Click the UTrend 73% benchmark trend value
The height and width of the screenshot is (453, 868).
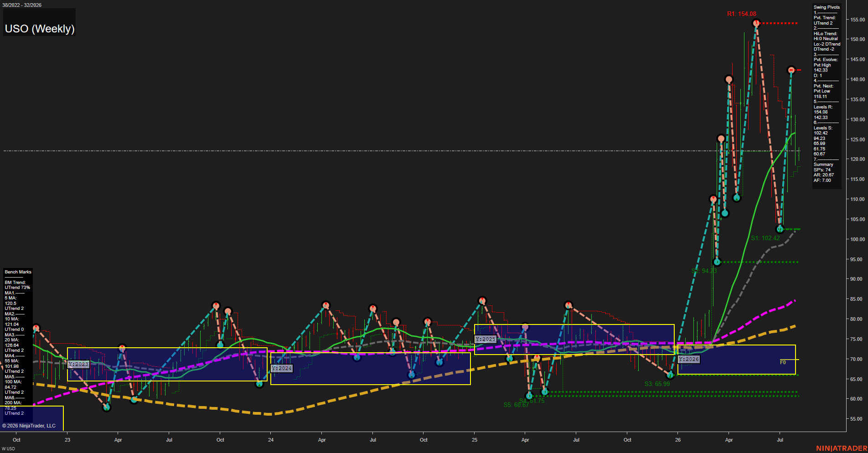coord(17,288)
